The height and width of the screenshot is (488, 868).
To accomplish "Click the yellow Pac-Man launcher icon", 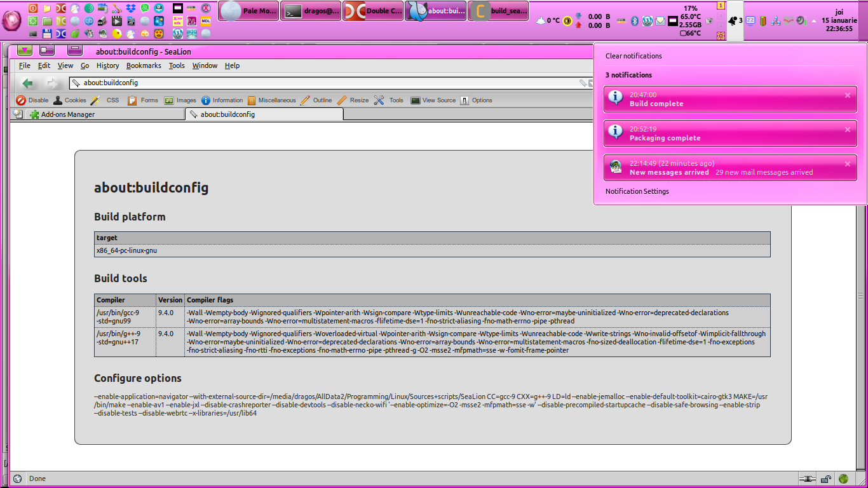I will [x=117, y=34].
